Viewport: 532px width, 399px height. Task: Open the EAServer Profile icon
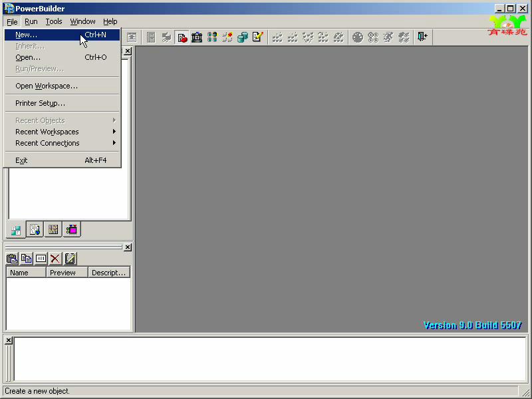[227, 37]
